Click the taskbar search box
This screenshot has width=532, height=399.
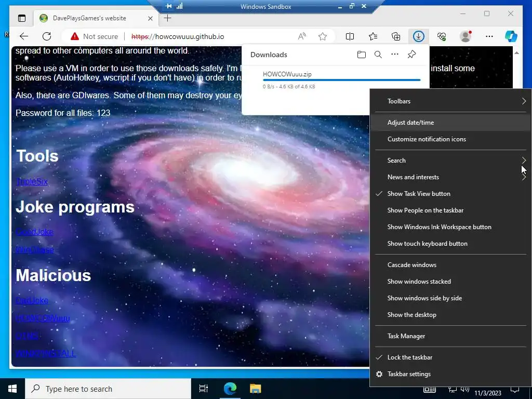point(108,389)
